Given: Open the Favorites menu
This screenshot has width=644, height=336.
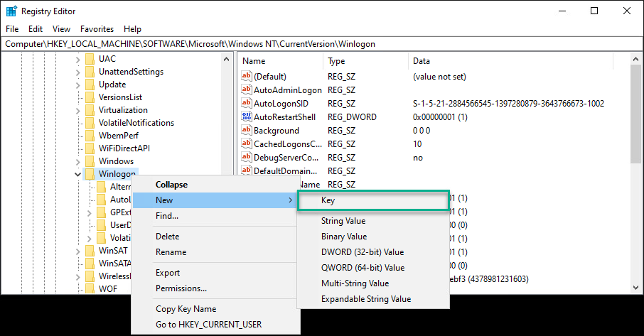Looking at the screenshot, I should (97, 29).
